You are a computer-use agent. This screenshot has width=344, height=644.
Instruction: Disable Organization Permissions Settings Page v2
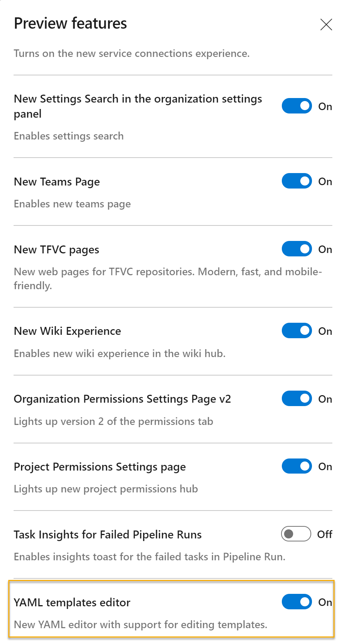pos(297,399)
